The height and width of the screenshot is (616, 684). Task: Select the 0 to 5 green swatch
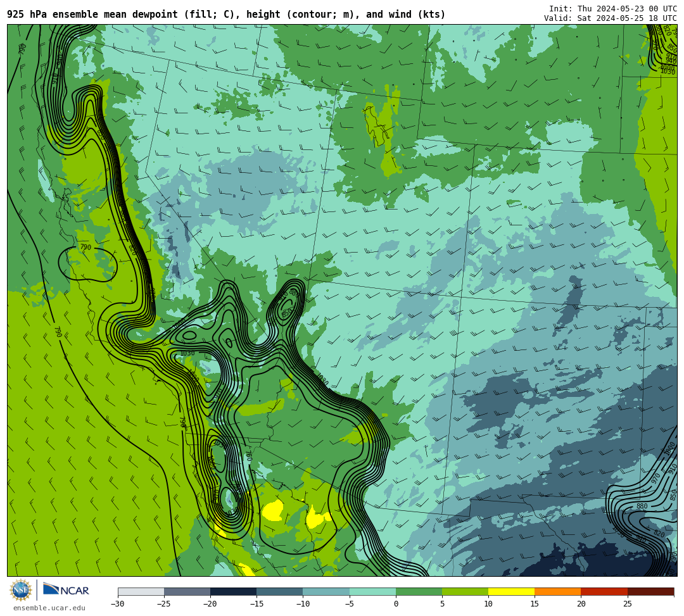pyautogui.click(x=419, y=591)
